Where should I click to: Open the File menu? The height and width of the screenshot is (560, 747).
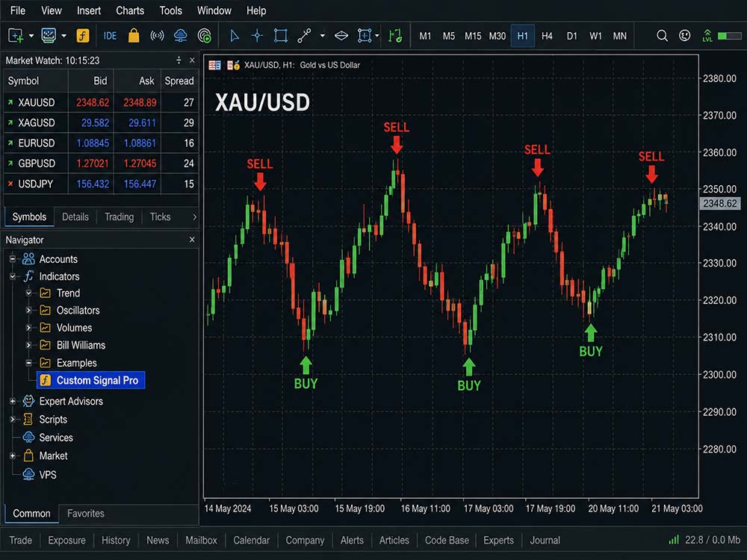click(x=18, y=10)
